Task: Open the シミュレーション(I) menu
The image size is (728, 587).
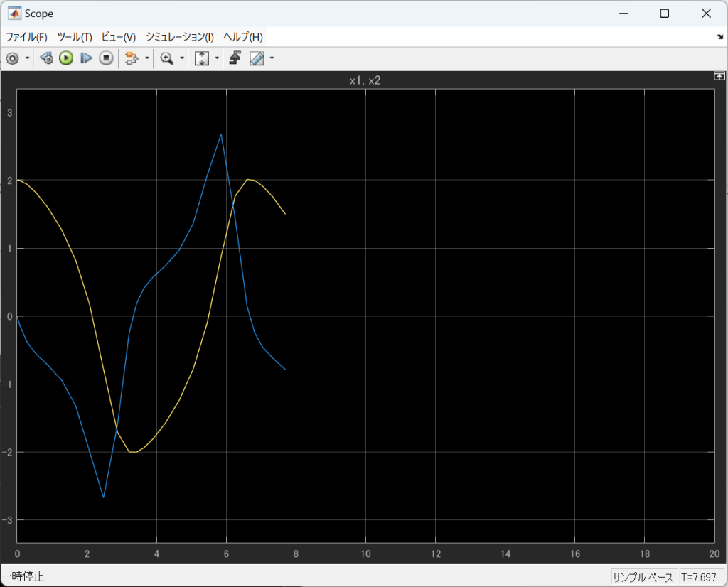Action: 179,37
